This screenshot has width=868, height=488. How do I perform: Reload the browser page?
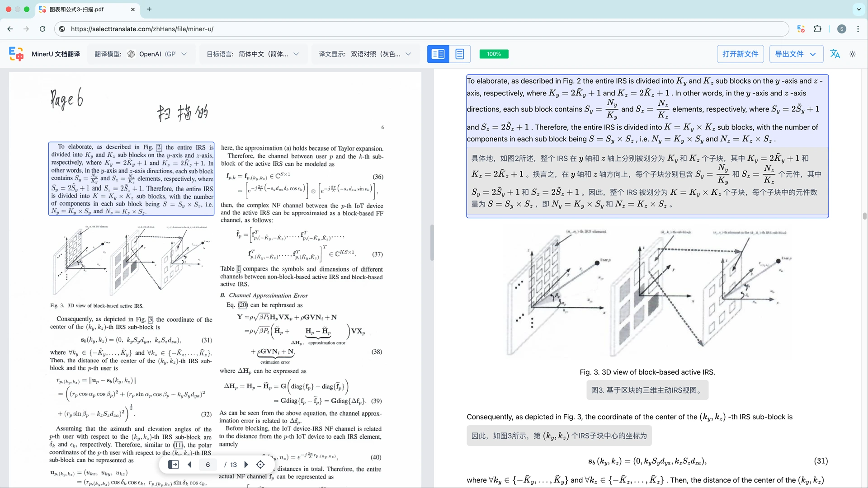coord(42,29)
